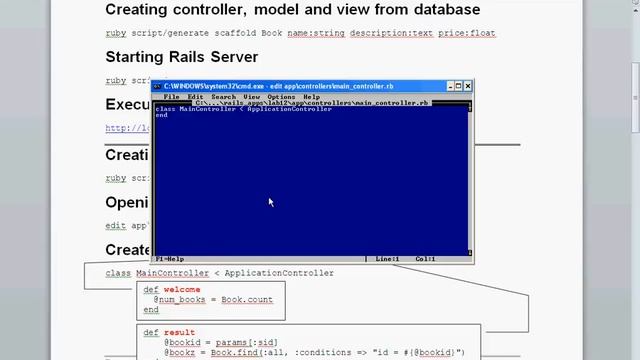This screenshot has height=360, width=640.
Task: Click the 'Starting Rails Server' heading
Action: (x=182, y=57)
